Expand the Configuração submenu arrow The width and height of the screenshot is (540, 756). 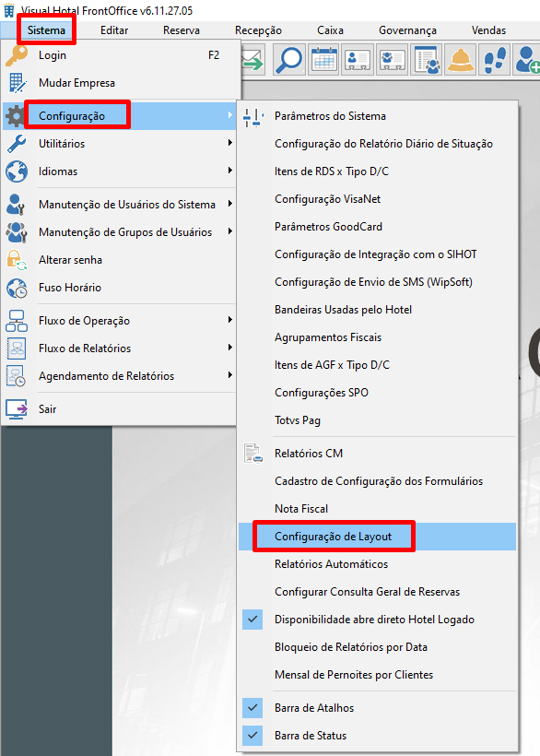tap(230, 115)
